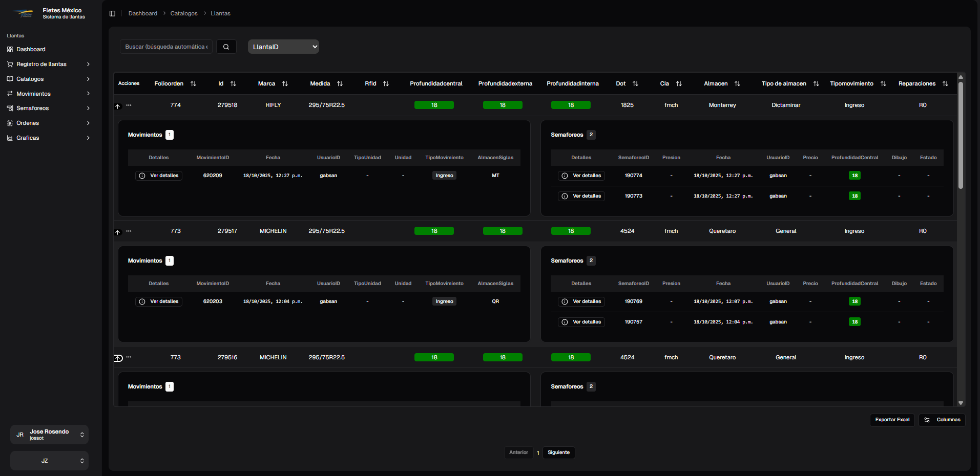Image resolution: width=980 pixels, height=476 pixels.
Task: Go to Catalogos breadcrumb link
Action: [x=184, y=14]
